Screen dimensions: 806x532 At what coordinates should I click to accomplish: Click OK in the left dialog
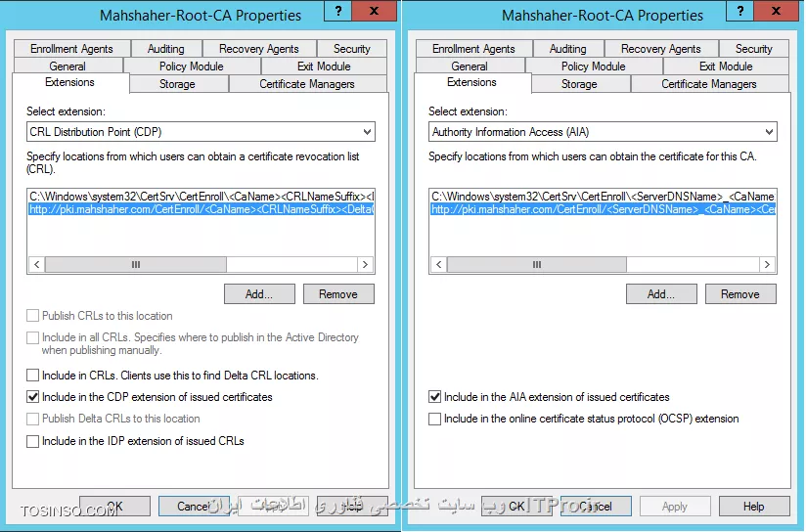tap(114, 507)
